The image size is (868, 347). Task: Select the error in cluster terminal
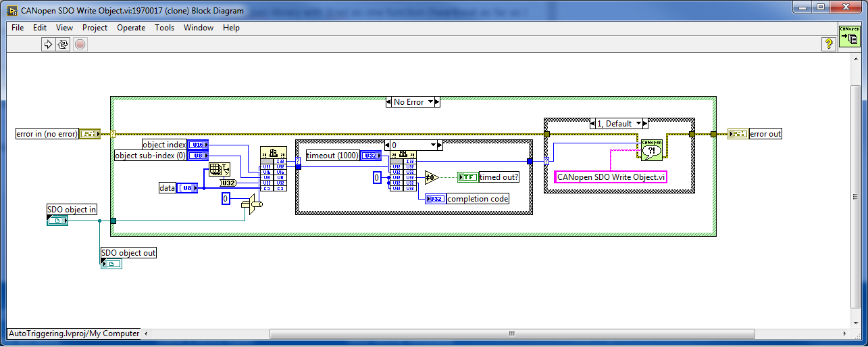pyautogui.click(x=90, y=134)
